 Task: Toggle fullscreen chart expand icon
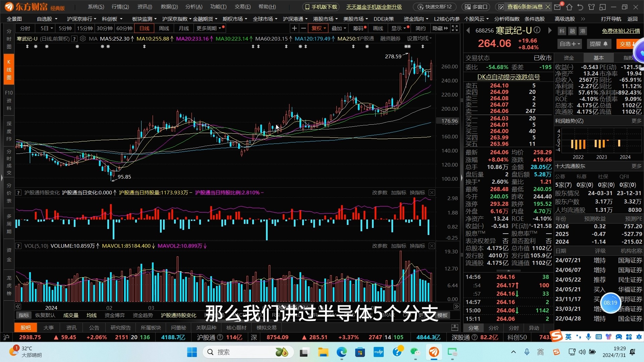455,28
